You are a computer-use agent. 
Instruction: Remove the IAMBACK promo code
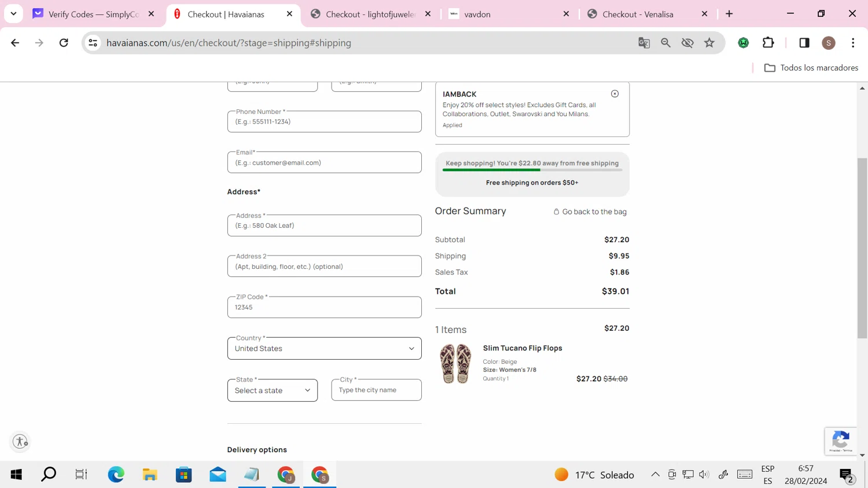[x=615, y=94]
